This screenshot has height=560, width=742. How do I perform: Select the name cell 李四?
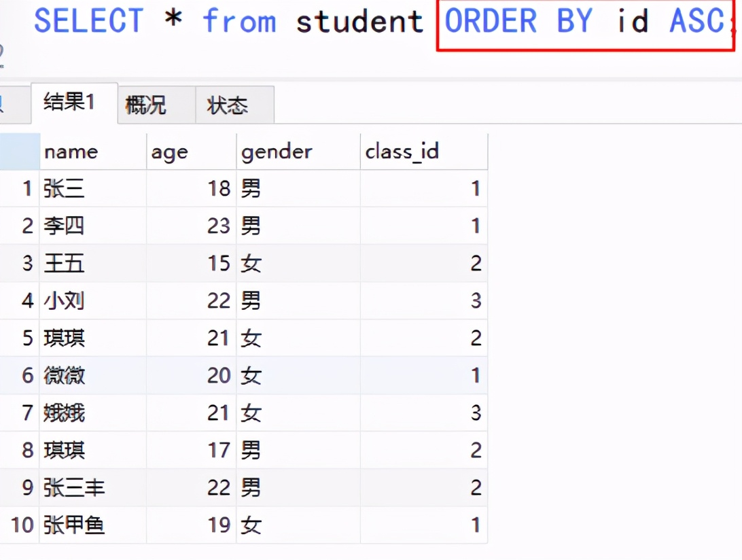93,226
